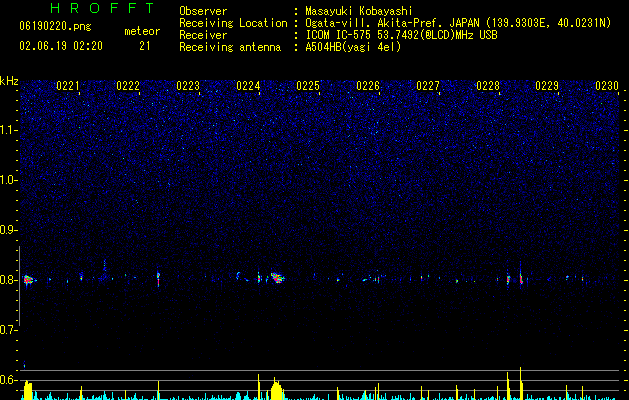Click the A504HB(yagi 4el) antenna text

tap(353, 47)
